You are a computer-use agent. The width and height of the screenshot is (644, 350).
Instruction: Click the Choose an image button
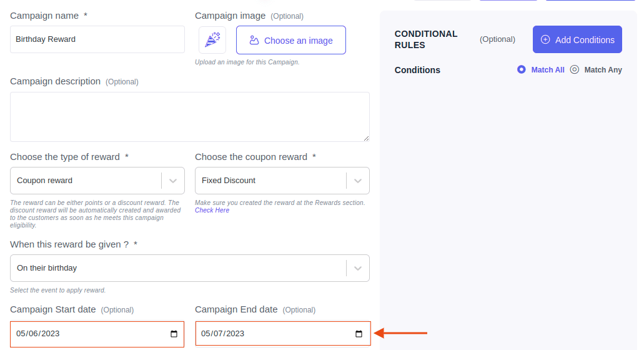pyautogui.click(x=291, y=40)
